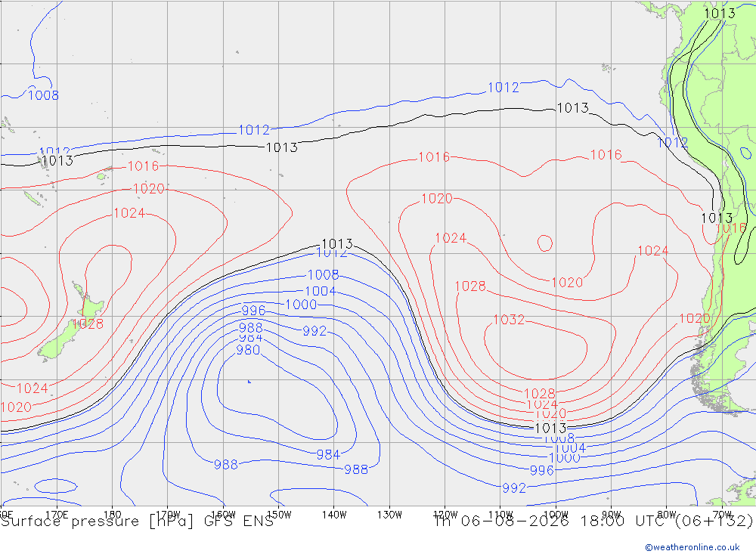Viewport: 756px width, 554px height.
Task: Click the 06-08-2026 forecast date text
Action: coord(514,522)
